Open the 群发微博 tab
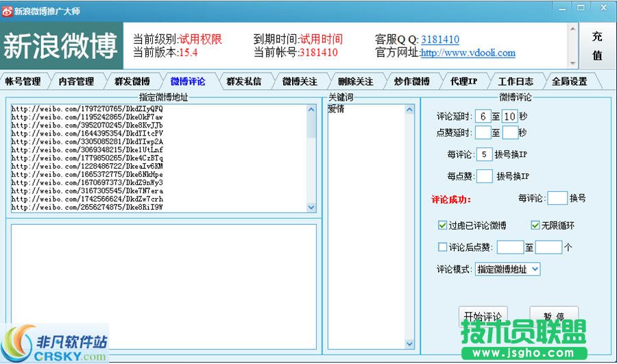Screen dimensions: 617x364 pos(132,82)
